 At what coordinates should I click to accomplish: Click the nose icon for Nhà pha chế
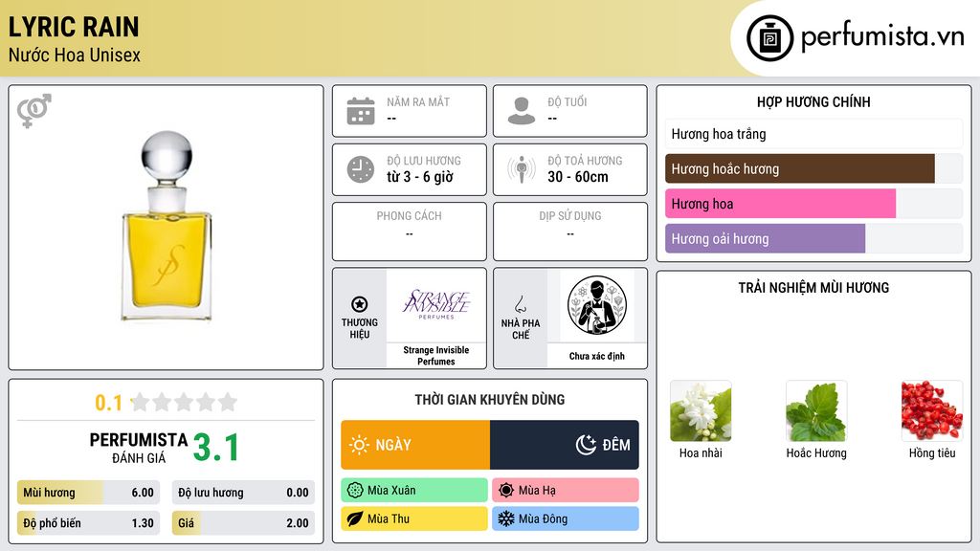tap(520, 304)
